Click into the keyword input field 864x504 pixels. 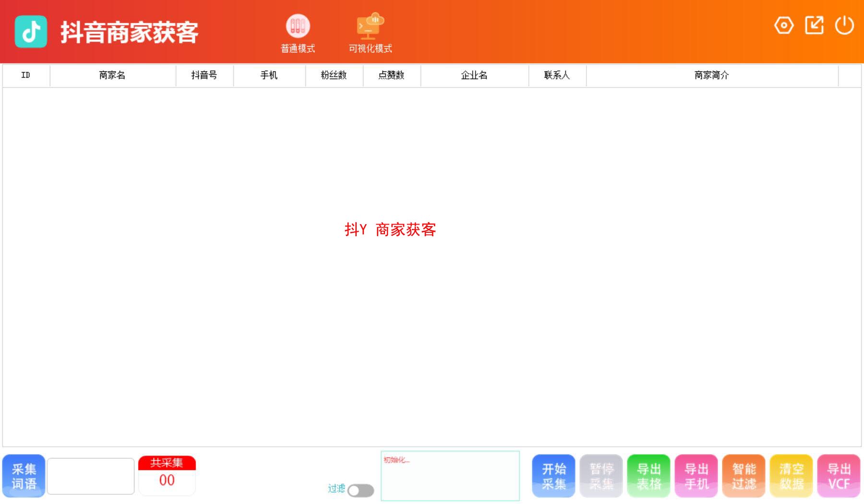(91, 476)
